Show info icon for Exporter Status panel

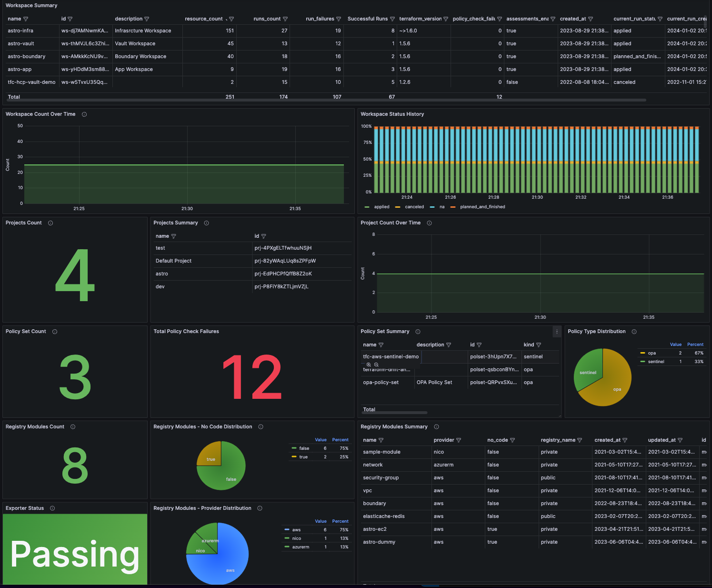52,508
